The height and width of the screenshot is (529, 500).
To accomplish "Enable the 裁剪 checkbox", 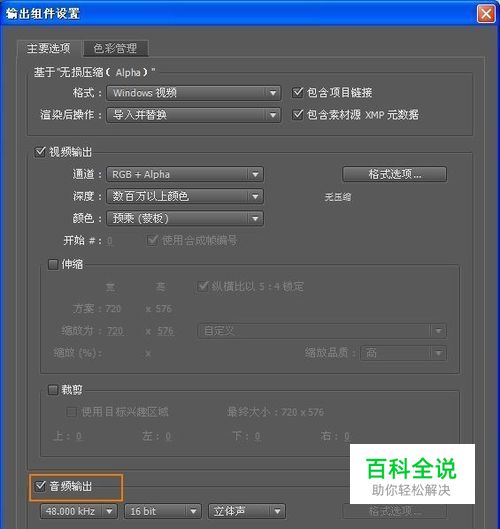I will pyautogui.click(x=53, y=390).
